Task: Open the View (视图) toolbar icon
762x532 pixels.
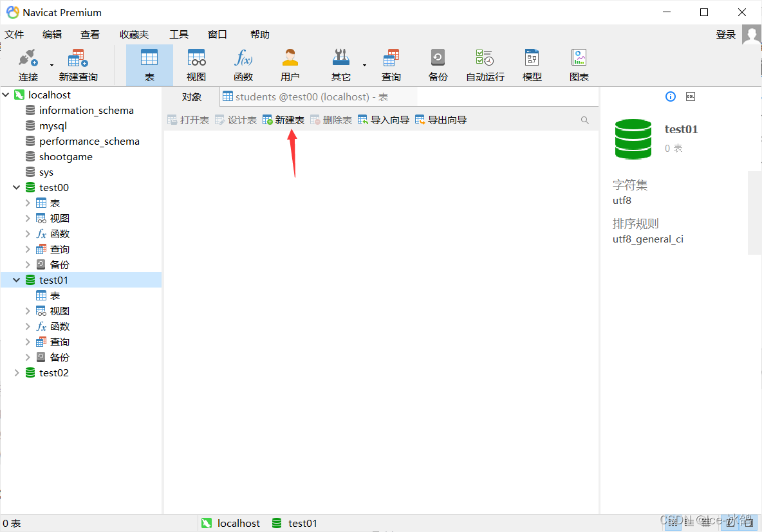Action: pos(196,58)
